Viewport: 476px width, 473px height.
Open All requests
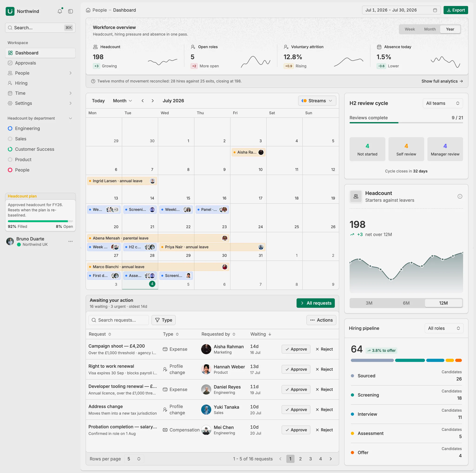click(315, 303)
